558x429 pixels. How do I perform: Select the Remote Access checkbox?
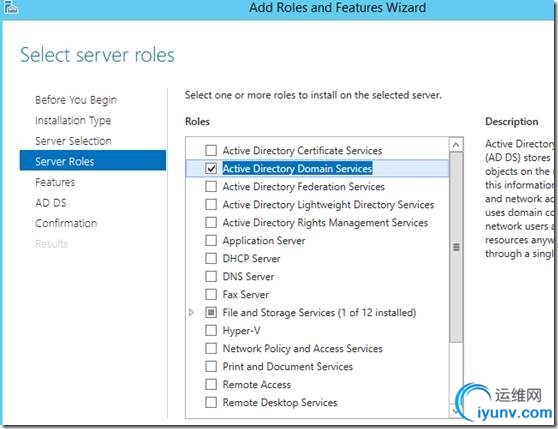tap(211, 385)
